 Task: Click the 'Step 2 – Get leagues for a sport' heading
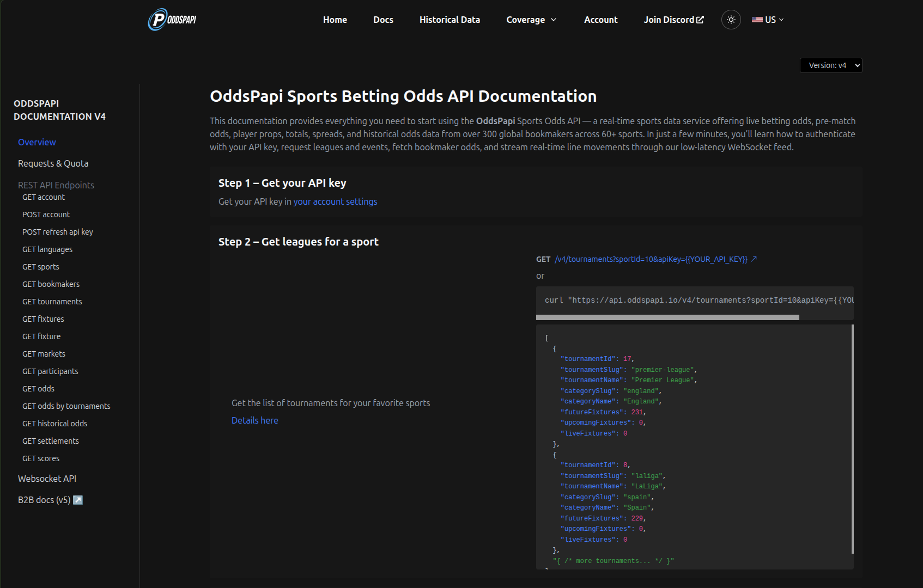click(299, 242)
